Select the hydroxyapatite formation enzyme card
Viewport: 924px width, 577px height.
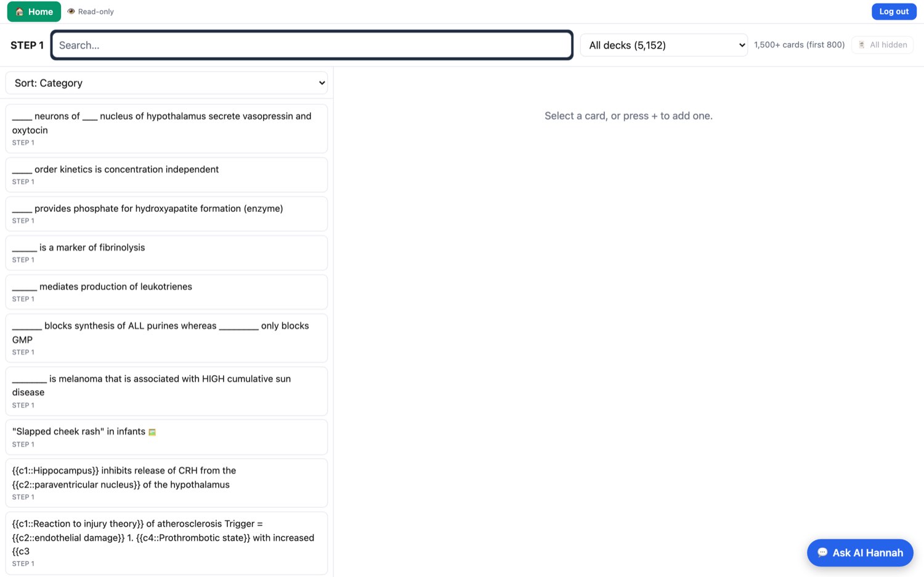click(x=166, y=214)
